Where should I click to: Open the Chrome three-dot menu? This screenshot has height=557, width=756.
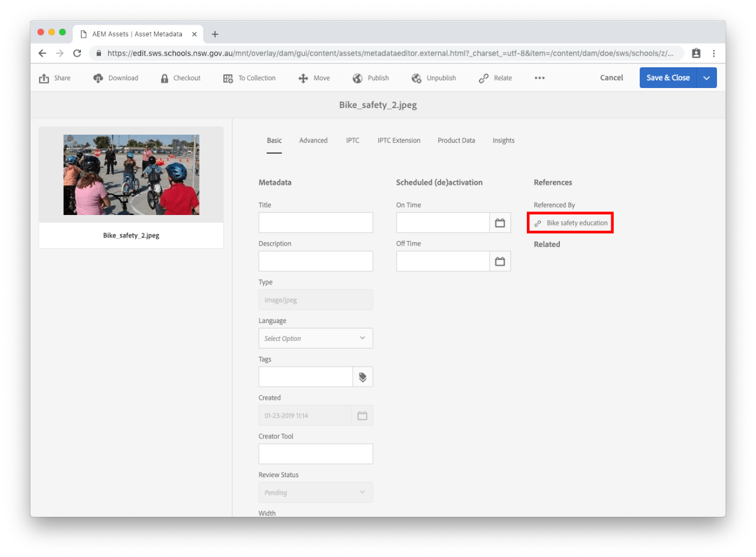(x=714, y=53)
